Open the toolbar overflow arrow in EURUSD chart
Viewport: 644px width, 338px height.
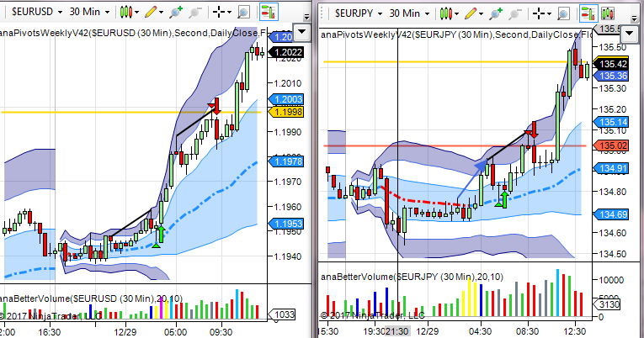[306, 17]
